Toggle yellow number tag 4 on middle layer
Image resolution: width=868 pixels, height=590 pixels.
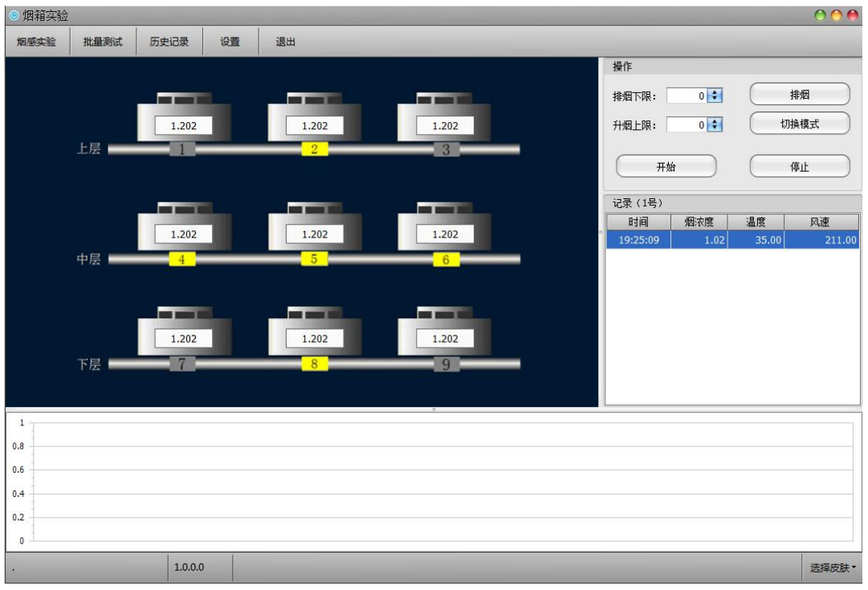point(182,259)
